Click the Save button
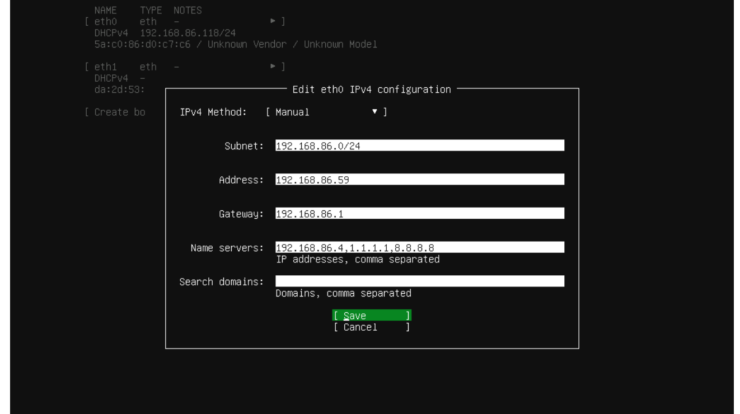The image size is (740, 414). click(371, 315)
